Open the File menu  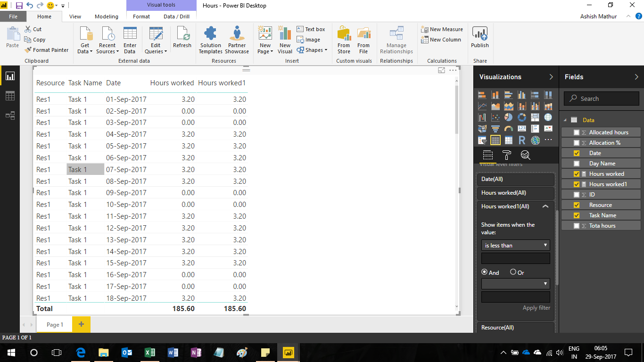click(x=13, y=16)
